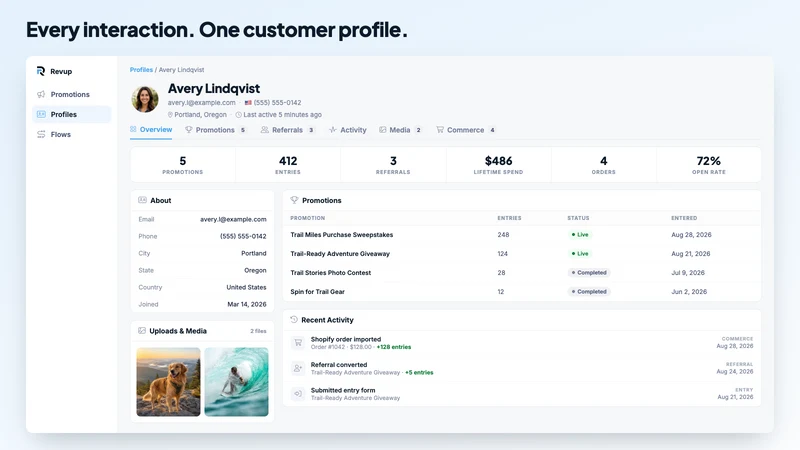The height and width of the screenshot is (450, 800).
Task: Click the image icon on Media tab
Action: (x=383, y=130)
